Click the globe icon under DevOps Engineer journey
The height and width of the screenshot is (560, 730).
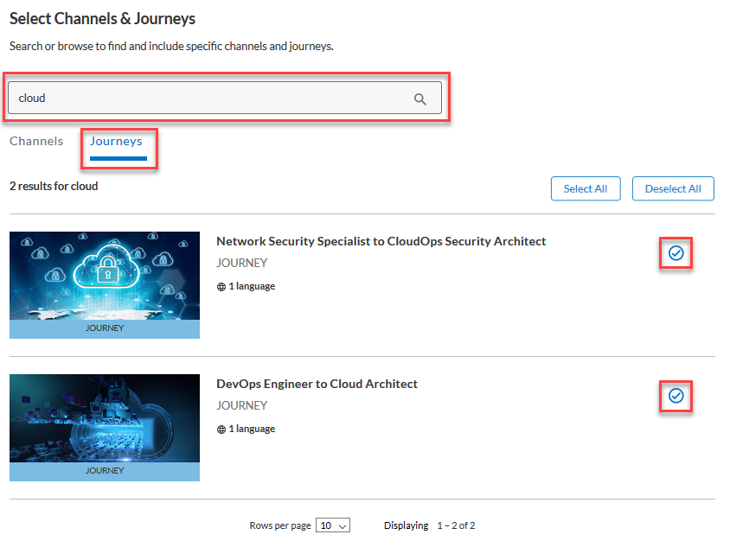(x=221, y=430)
